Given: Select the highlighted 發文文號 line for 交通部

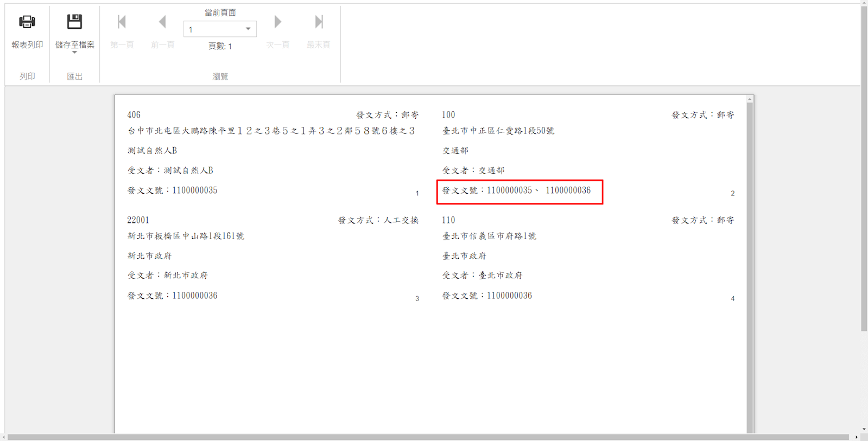Looking at the screenshot, I should tap(516, 190).
